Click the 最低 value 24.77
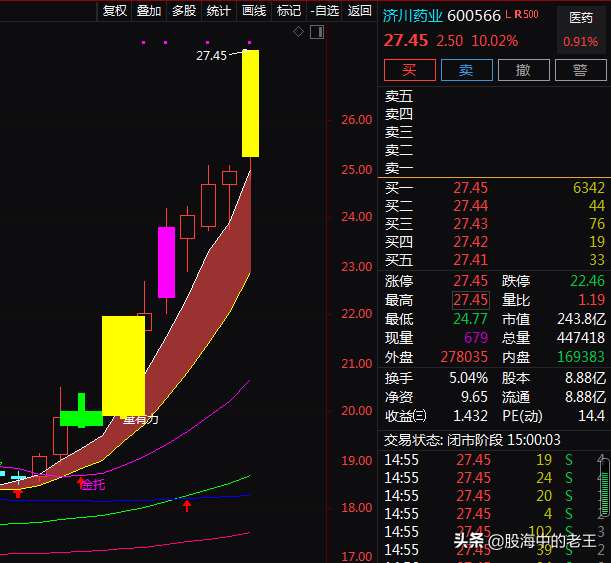Screen dimensions: 611x563 tap(470, 319)
